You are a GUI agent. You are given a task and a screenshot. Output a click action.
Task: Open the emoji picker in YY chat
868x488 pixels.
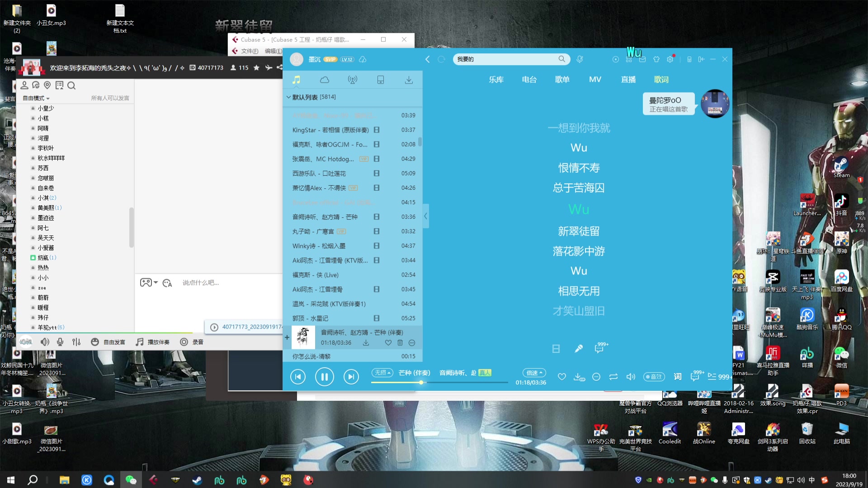click(167, 283)
